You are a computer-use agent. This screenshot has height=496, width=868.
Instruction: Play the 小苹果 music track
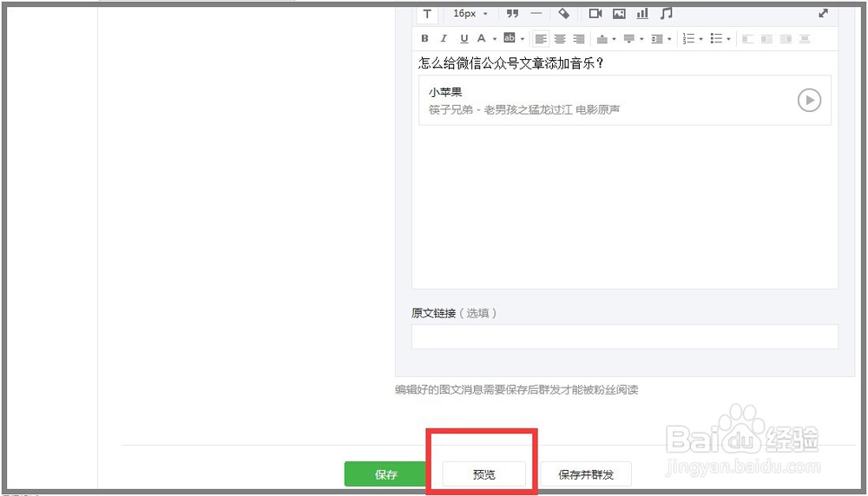(x=809, y=100)
